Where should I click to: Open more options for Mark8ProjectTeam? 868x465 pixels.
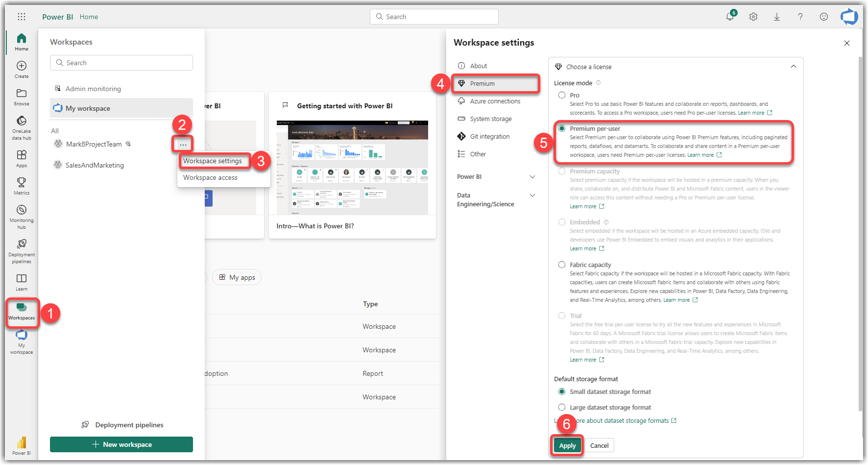coord(183,145)
